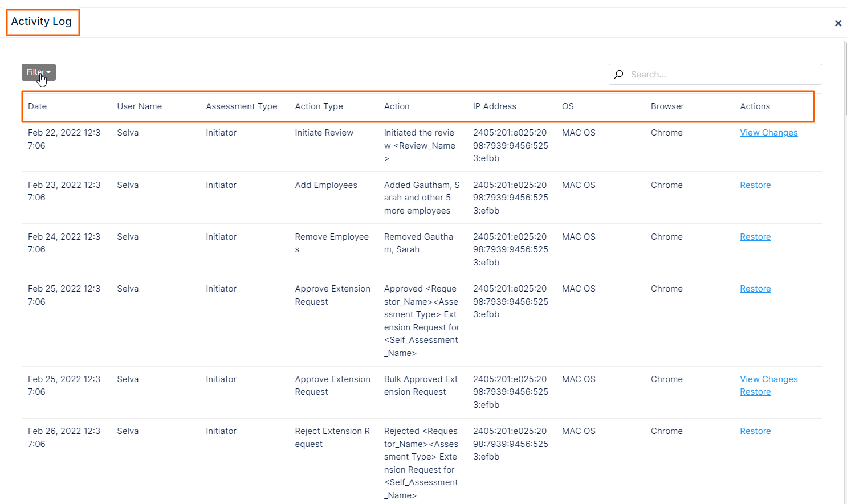The height and width of the screenshot is (504, 847).
Task: Open View Changes for the Initiate Review entry
Action: pyautogui.click(x=769, y=132)
